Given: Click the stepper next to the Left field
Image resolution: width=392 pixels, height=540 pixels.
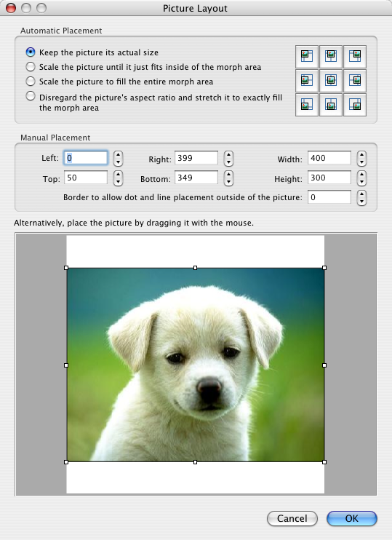Looking at the screenshot, I should [x=118, y=159].
